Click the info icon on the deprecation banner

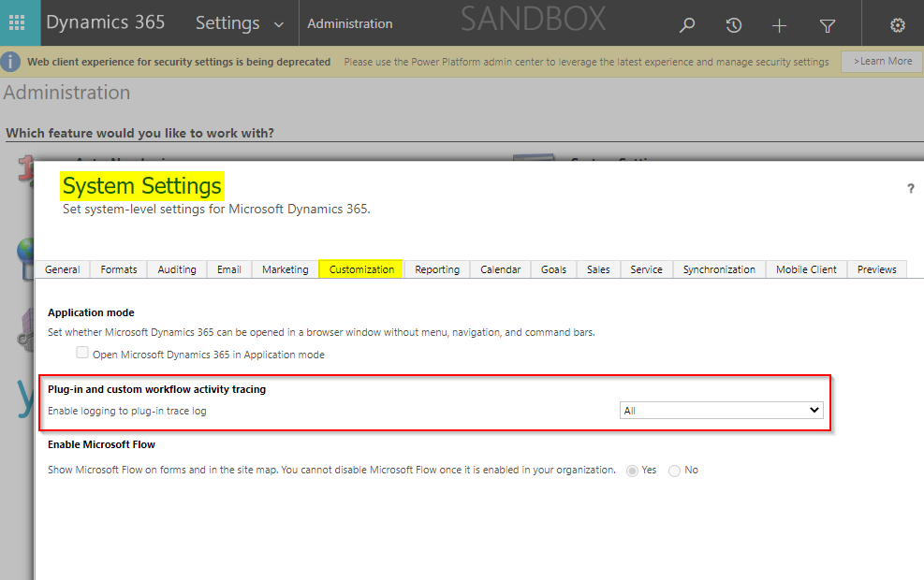[10, 62]
